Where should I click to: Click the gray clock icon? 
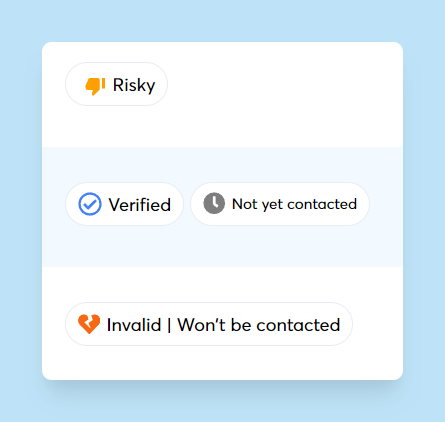[214, 203]
